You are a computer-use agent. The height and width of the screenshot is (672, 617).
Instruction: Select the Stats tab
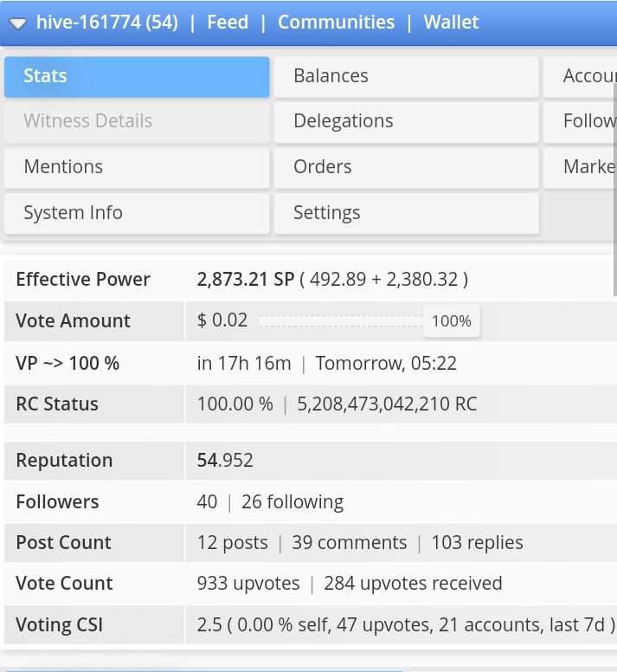click(x=137, y=77)
